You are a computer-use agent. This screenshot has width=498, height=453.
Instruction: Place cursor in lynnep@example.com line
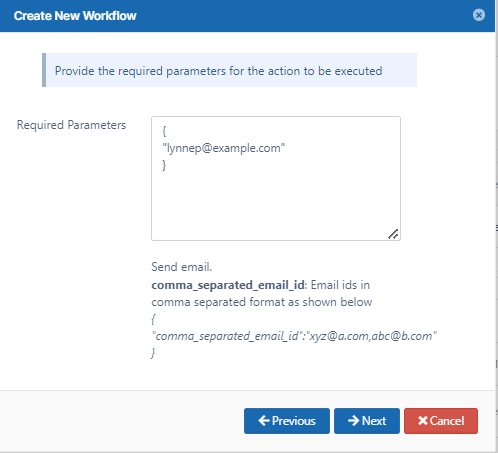pos(223,148)
